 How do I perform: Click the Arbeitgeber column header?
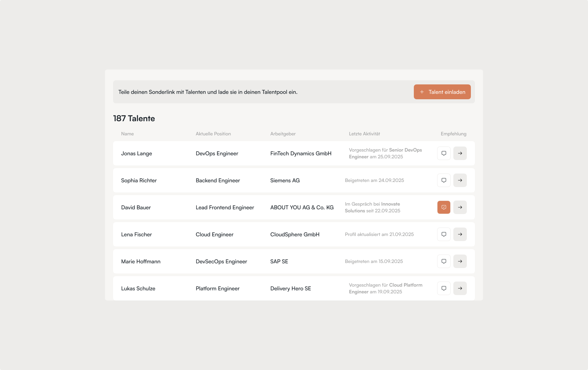point(283,134)
